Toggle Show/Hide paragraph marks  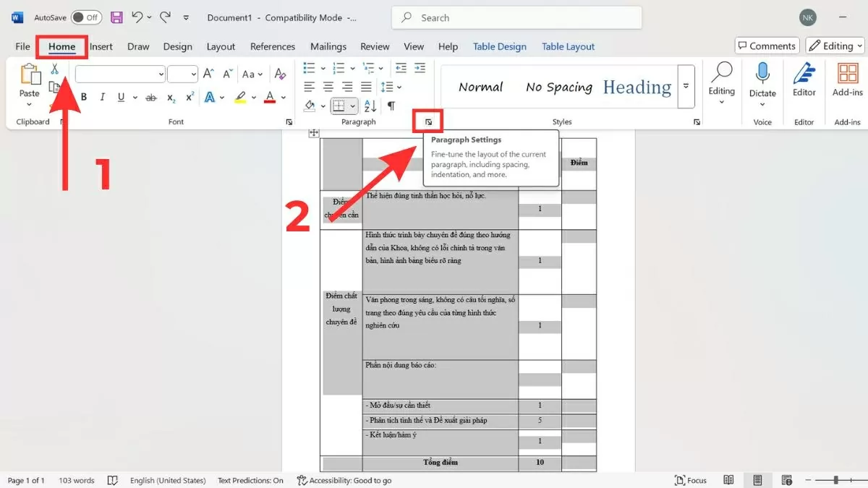[x=391, y=106]
